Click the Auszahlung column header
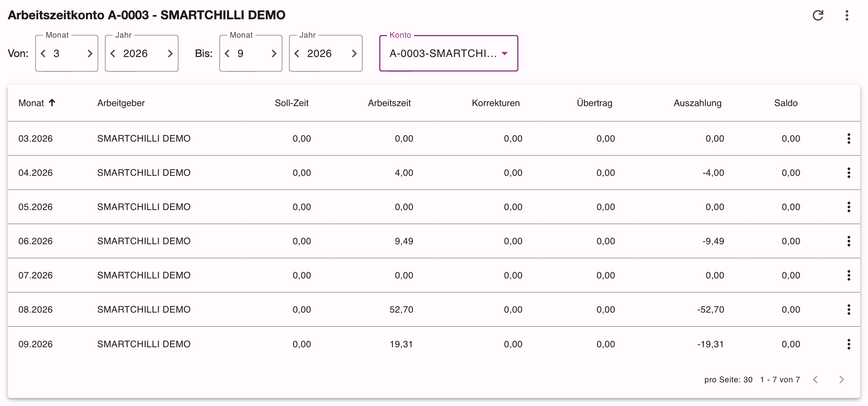The image size is (868, 406). pos(697,103)
